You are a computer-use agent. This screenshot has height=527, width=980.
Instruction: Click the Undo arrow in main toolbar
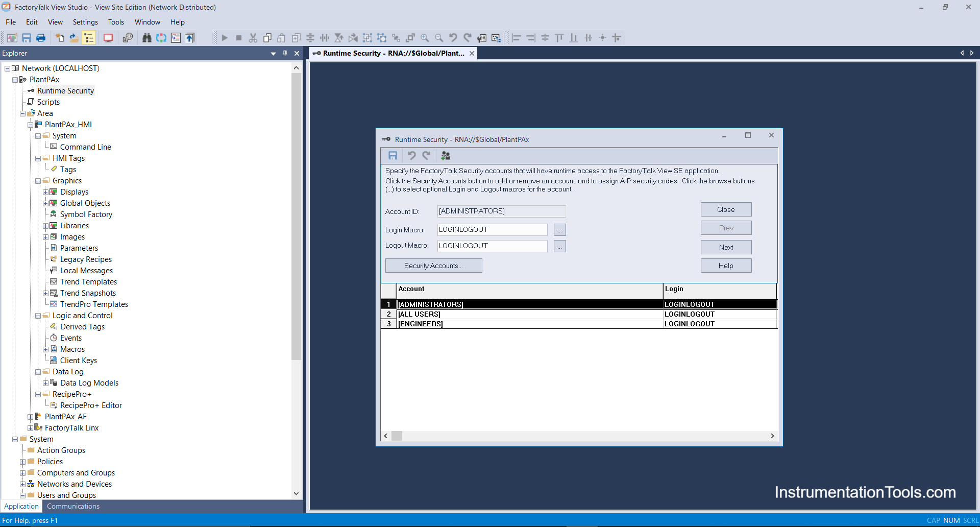click(453, 38)
